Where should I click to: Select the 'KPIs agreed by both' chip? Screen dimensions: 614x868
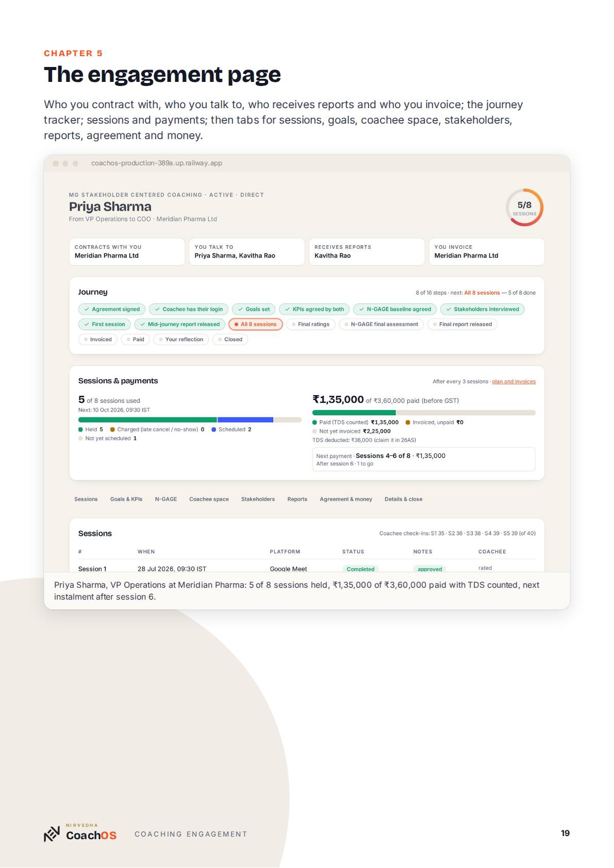(314, 309)
